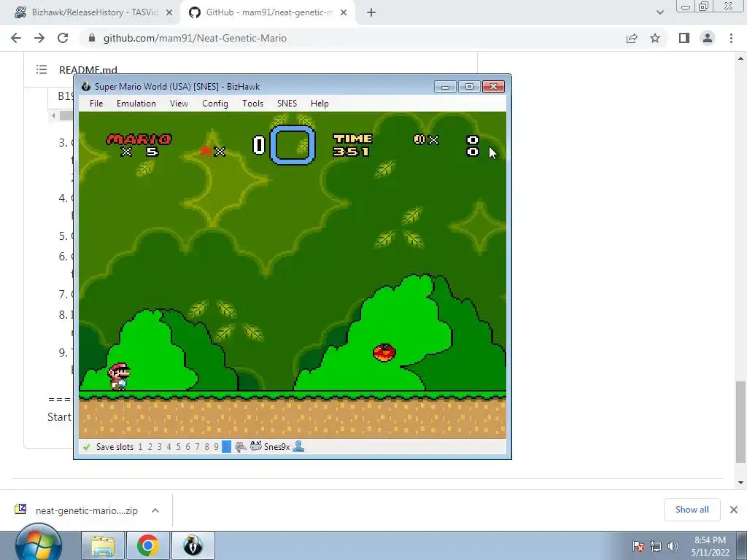The width and height of the screenshot is (747, 560).
Task: Reload the GitHub page
Action: point(63,38)
